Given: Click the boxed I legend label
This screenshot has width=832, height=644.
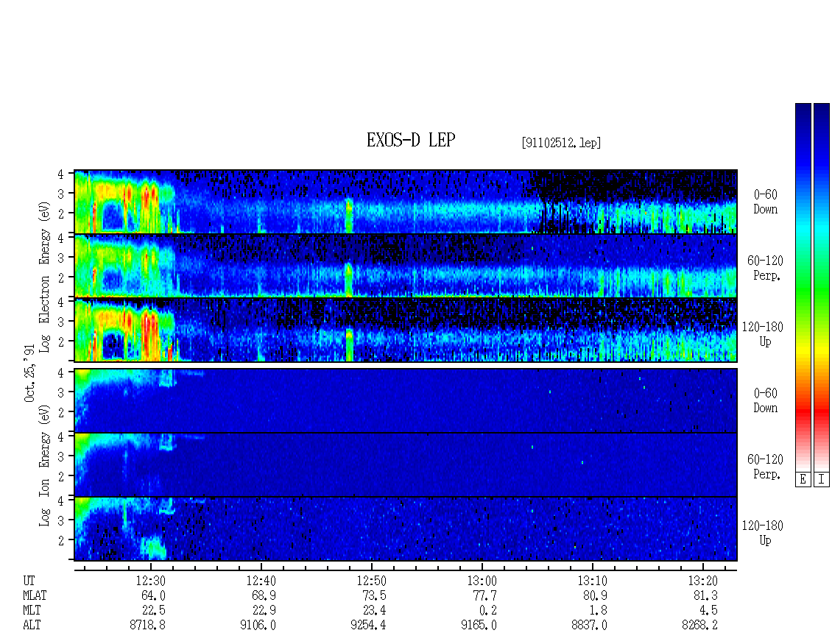Looking at the screenshot, I should tap(822, 480).
